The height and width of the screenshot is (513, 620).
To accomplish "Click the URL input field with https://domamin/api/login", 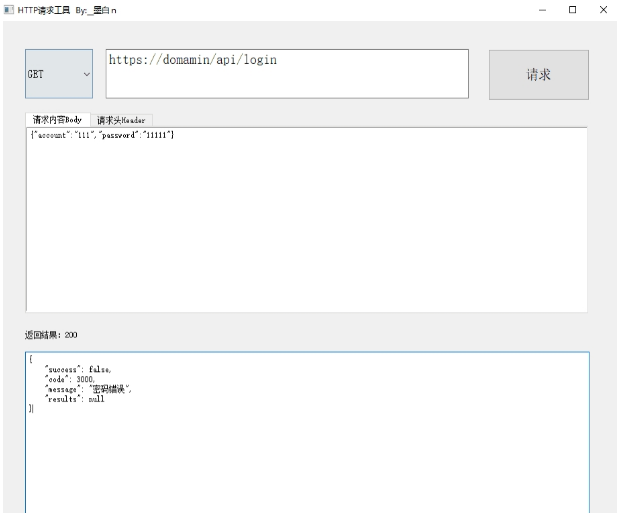I will tap(287, 74).
